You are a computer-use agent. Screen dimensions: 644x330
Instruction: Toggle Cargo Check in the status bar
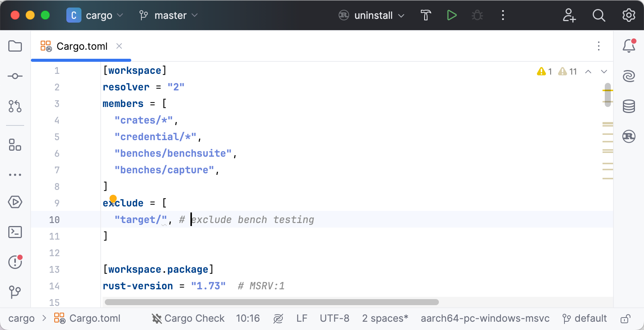[188, 319]
